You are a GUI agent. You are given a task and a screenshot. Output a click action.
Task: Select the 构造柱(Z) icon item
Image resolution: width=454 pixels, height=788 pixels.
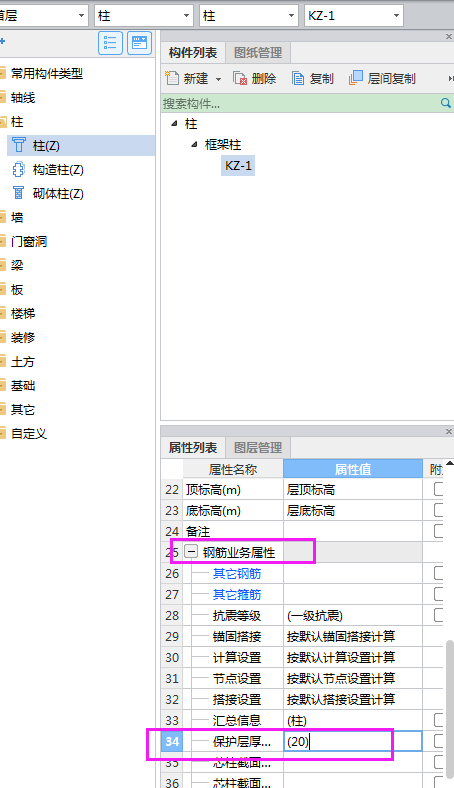(19, 169)
